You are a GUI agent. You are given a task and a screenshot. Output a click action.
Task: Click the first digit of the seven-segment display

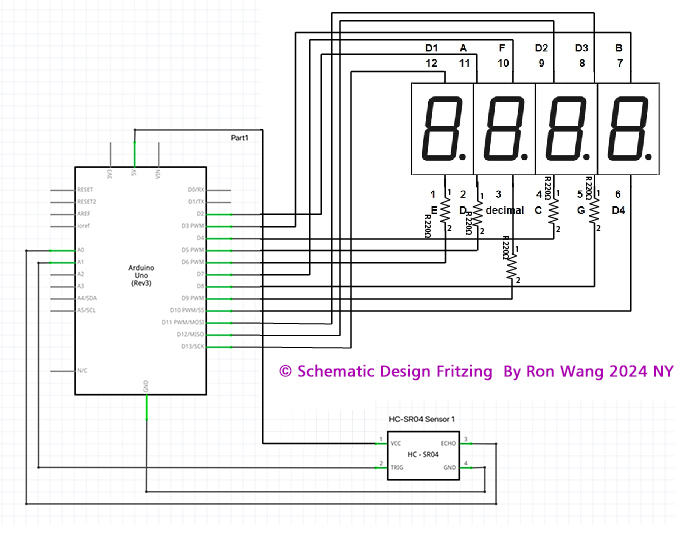pyautogui.click(x=441, y=129)
